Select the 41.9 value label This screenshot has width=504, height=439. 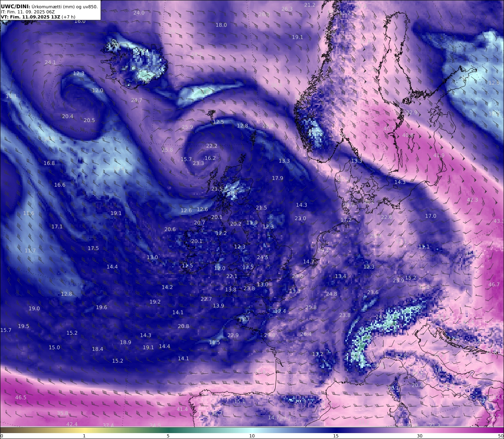pos(439,155)
